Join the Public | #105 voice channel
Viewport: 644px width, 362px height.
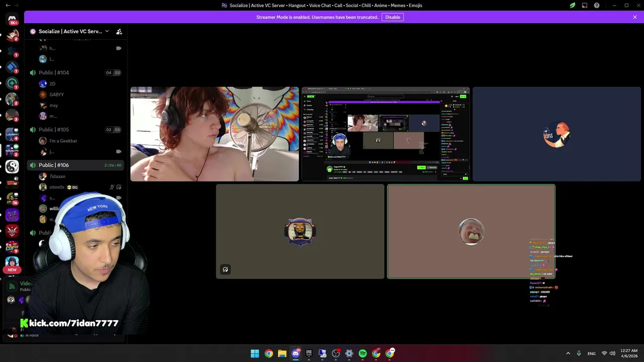pyautogui.click(x=75, y=130)
